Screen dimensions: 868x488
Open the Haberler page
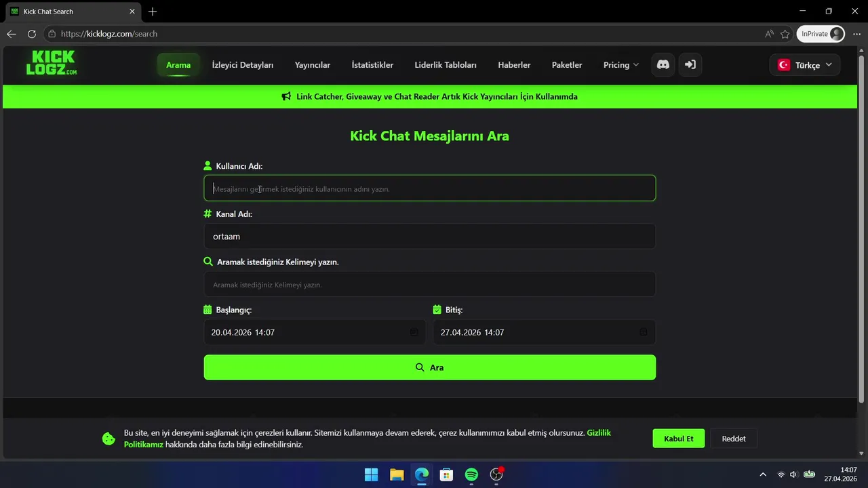click(514, 65)
